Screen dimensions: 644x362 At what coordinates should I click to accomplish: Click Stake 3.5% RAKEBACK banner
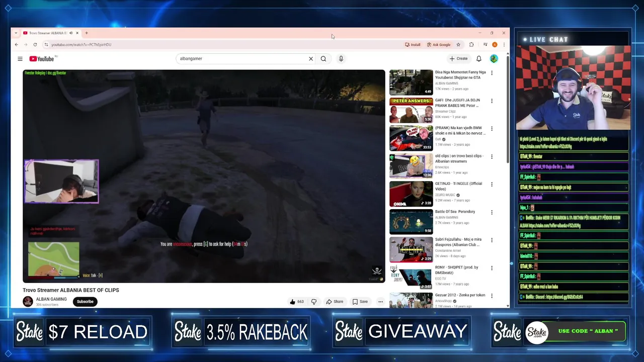[241, 332]
